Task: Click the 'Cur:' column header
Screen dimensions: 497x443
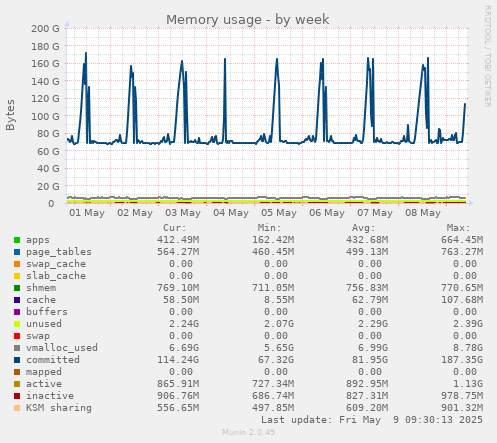Action: click(x=175, y=228)
